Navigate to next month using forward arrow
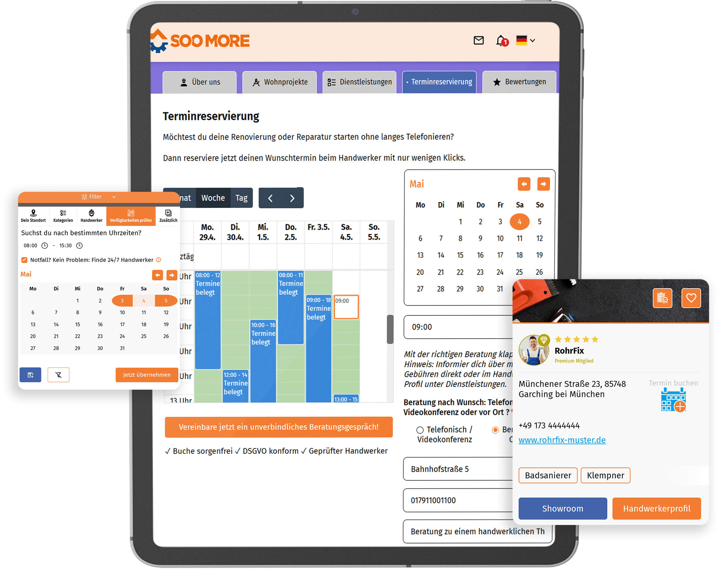 [544, 184]
